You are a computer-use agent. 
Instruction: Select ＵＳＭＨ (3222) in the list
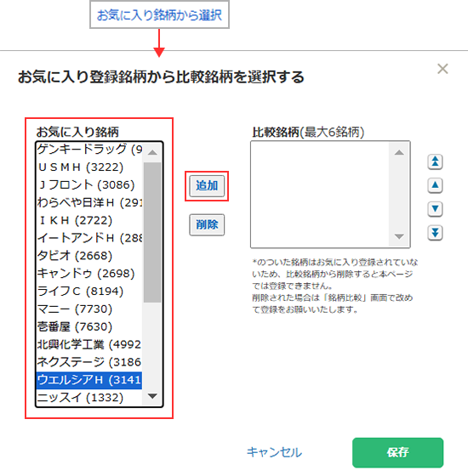coord(89,167)
